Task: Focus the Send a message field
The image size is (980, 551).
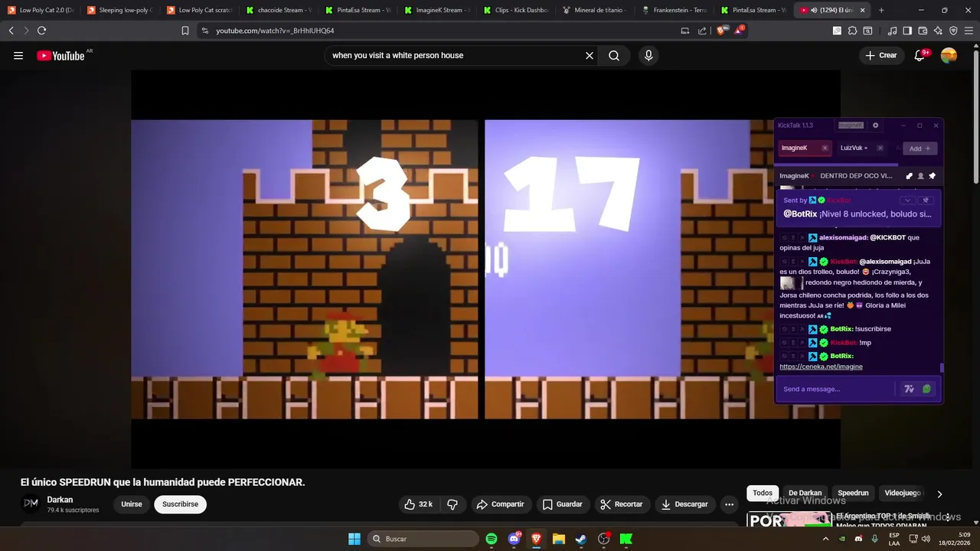Action: tap(836, 389)
